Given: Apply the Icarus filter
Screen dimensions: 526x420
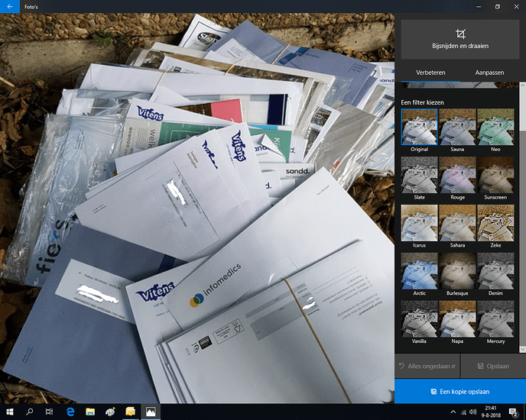Looking at the screenshot, I should click(x=419, y=223).
